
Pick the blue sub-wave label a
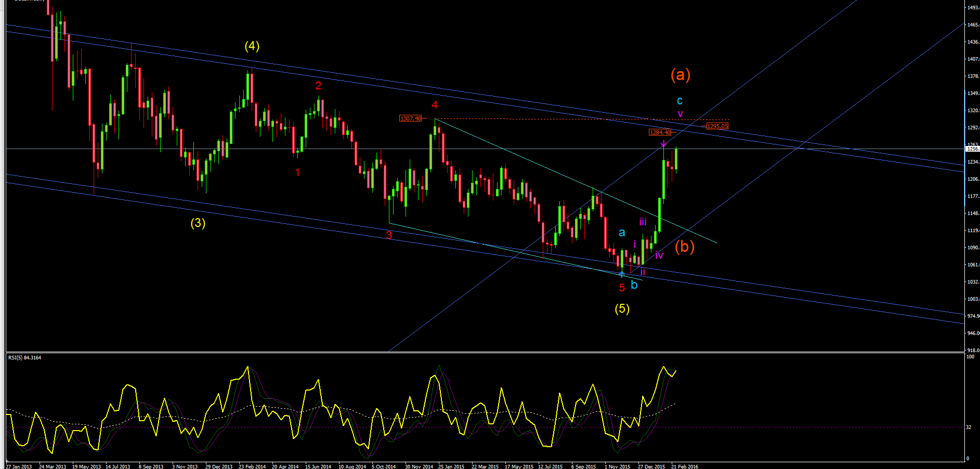click(x=622, y=233)
